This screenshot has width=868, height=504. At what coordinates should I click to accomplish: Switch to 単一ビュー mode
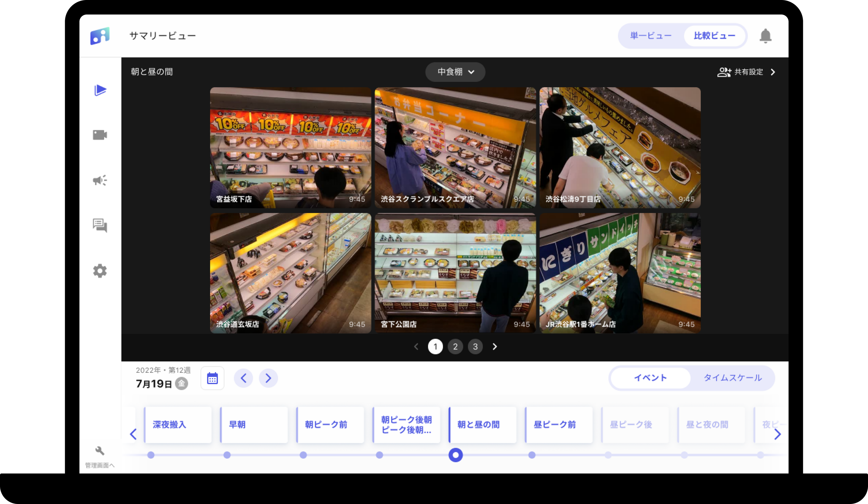pyautogui.click(x=651, y=36)
